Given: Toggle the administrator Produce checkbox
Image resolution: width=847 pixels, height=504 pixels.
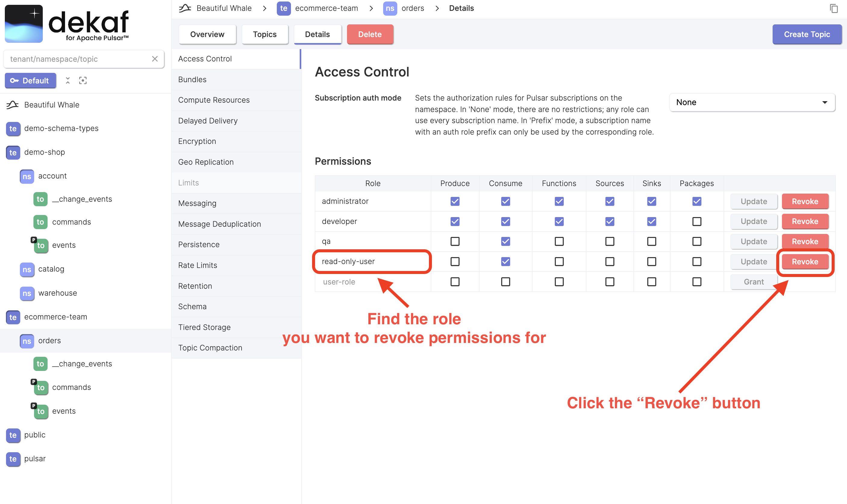Looking at the screenshot, I should click(x=455, y=201).
